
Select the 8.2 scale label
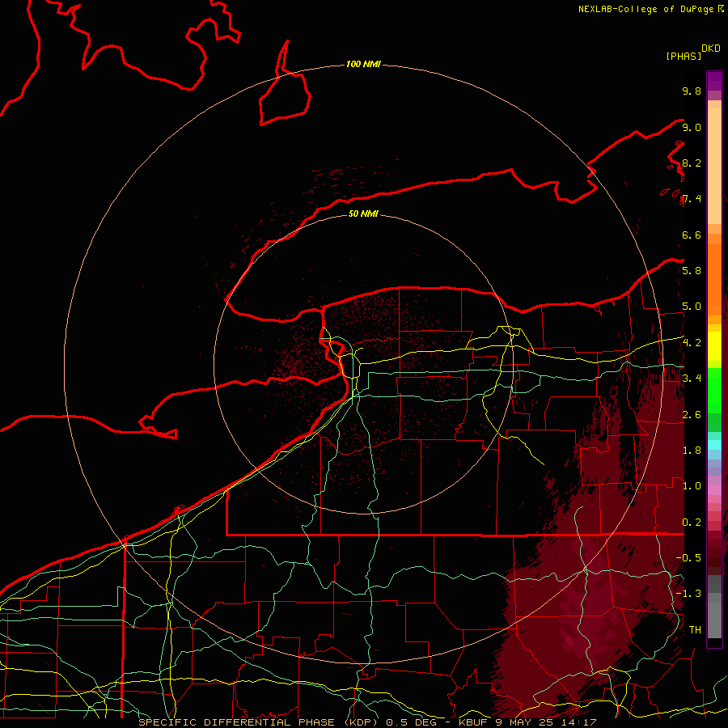pos(692,163)
